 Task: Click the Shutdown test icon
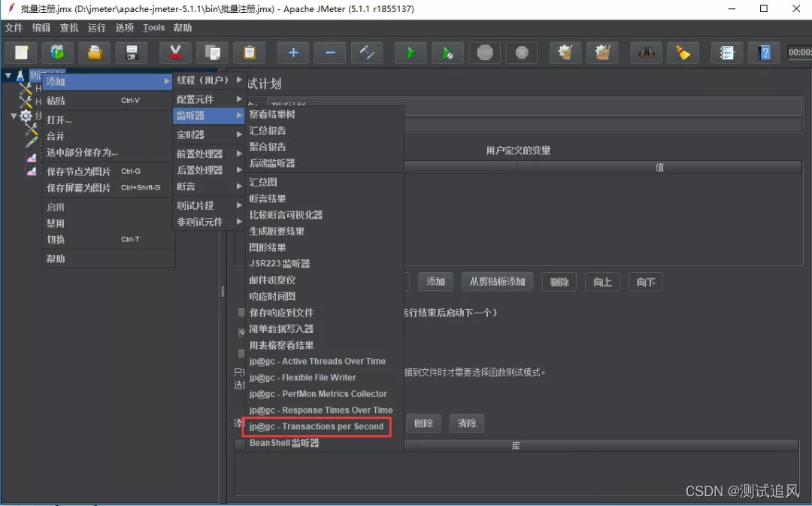tap(522, 53)
